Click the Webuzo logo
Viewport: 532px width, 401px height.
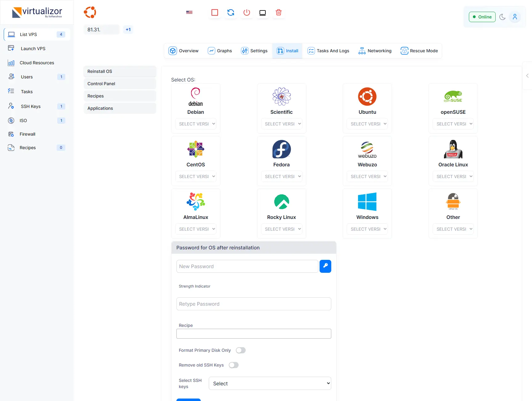[367, 150]
